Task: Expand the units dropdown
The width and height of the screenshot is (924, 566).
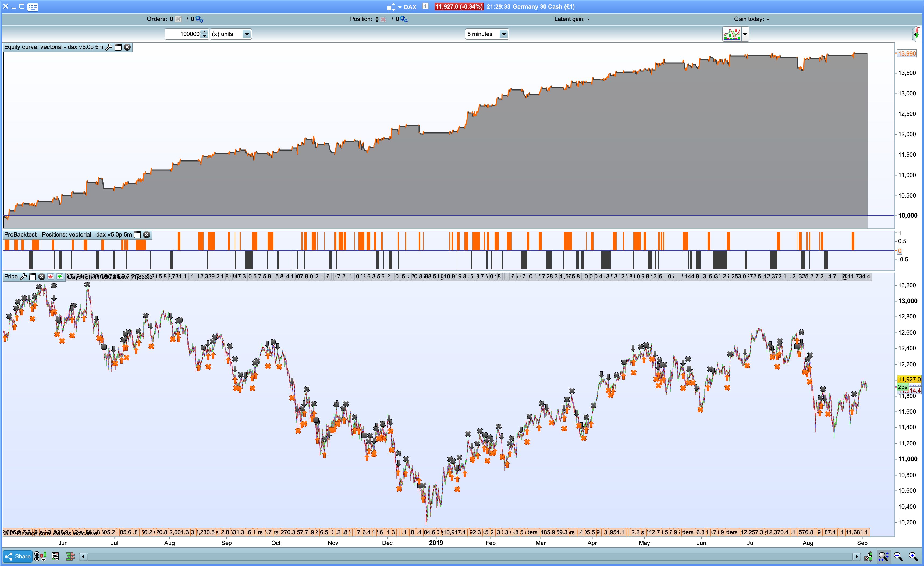Action: [x=246, y=34]
